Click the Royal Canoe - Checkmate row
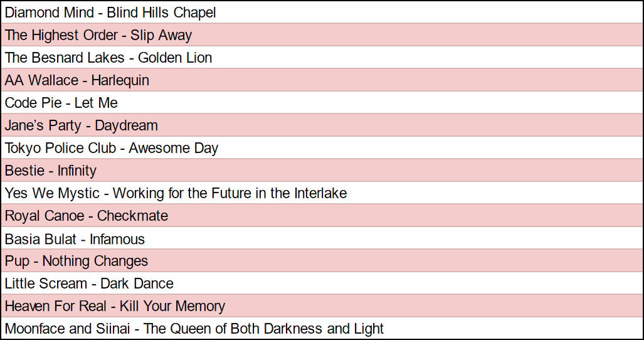Screen dimensions: 644x340 [x=87, y=216]
